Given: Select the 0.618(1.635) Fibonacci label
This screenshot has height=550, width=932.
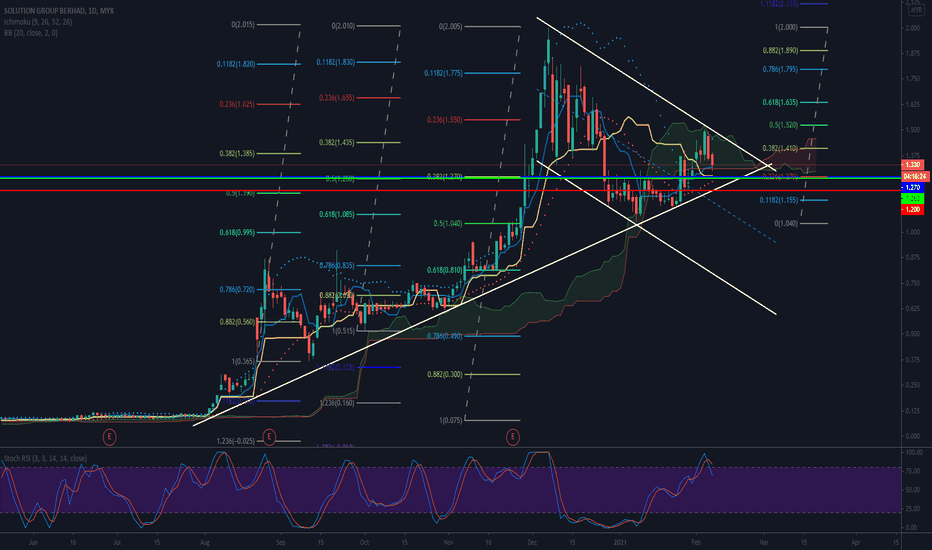Looking at the screenshot, I should (780, 102).
